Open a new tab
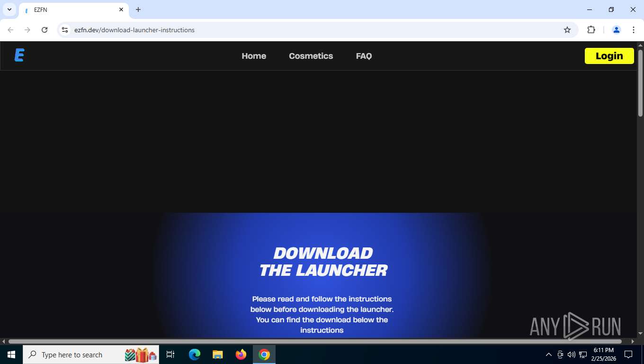The height and width of the screenshot is (364, 644). pos(138,9)
